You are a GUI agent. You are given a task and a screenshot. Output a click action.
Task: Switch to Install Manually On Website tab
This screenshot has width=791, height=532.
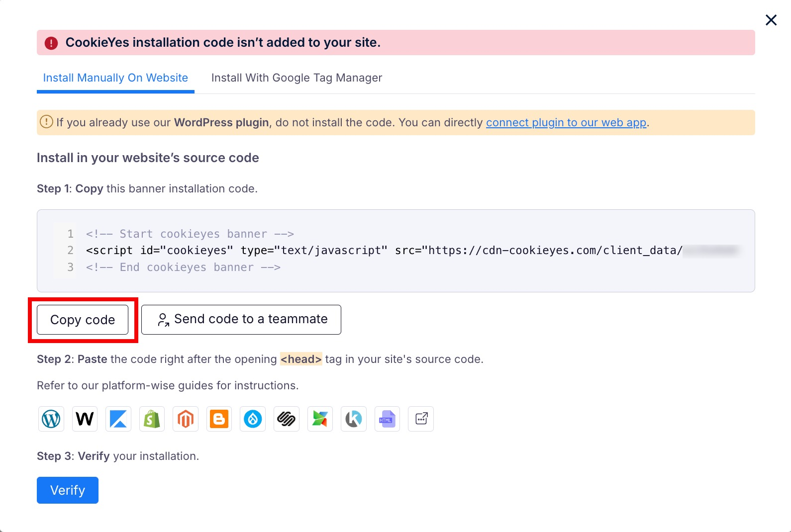115,78
